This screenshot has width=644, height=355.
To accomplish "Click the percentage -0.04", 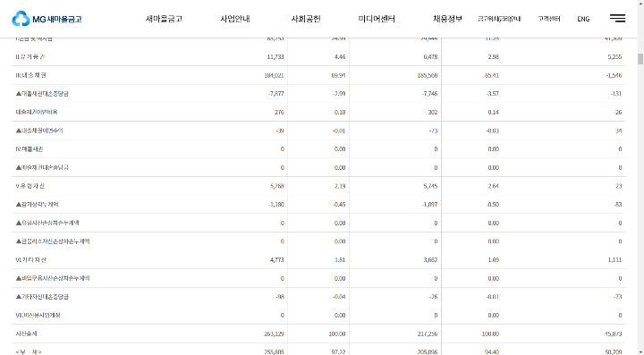I will pos(339,297).
